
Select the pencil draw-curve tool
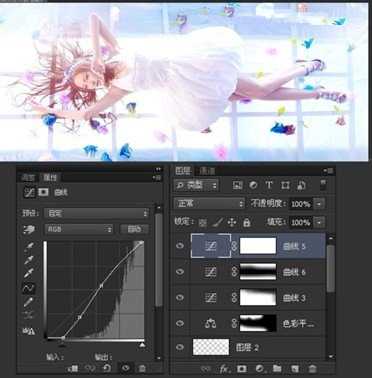[x=29, y=302]
